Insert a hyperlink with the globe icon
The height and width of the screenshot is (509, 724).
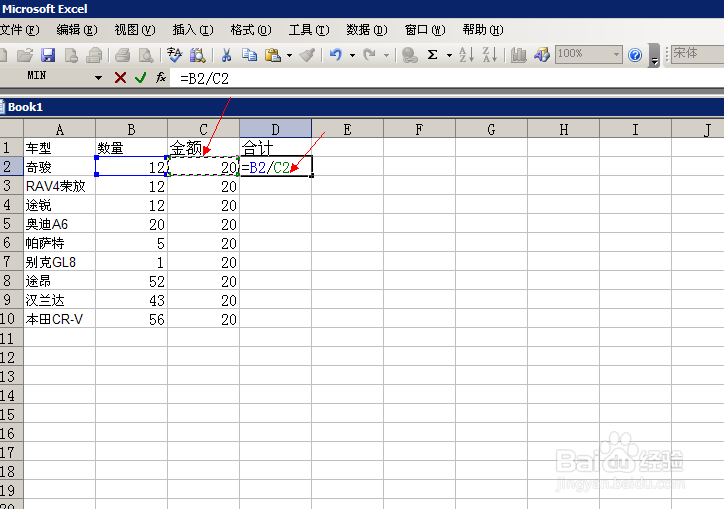pos(409,55)
